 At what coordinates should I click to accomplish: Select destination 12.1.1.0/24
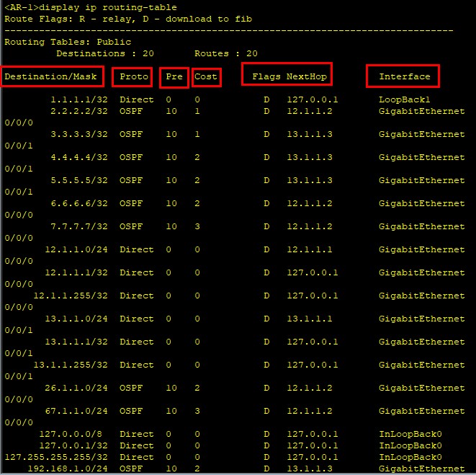pyautogui.click(x=76, y=250)
